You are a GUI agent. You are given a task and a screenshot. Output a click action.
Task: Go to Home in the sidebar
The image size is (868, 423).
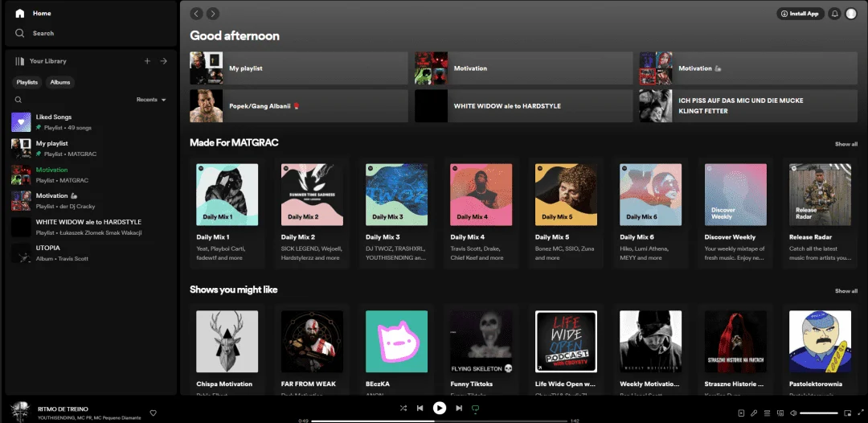(x=33, y=14)
